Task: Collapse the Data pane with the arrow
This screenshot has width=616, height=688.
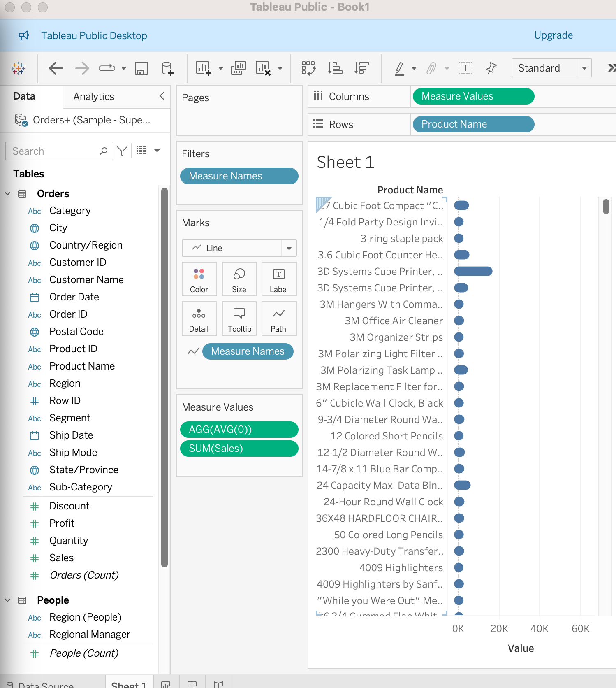Action: tap(162, 96)
